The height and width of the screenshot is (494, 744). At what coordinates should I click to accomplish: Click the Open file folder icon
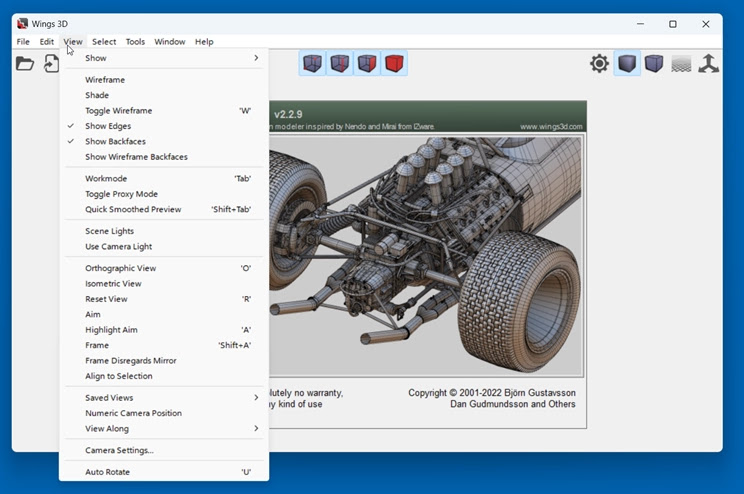pos(25,63)
